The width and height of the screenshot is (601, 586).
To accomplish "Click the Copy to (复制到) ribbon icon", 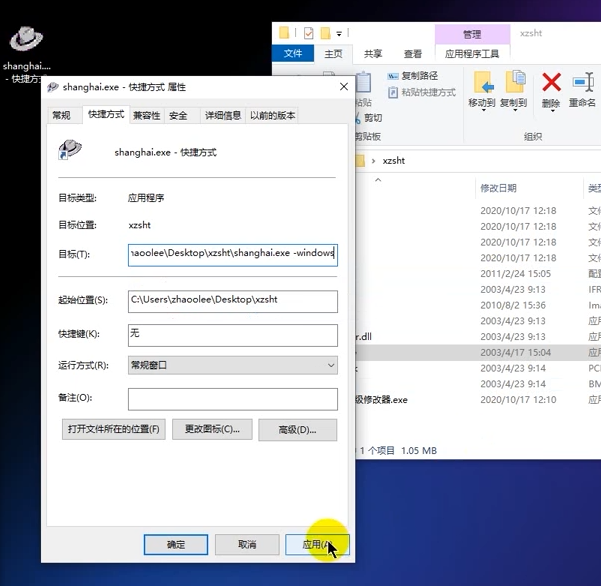I will coord(514,82).
